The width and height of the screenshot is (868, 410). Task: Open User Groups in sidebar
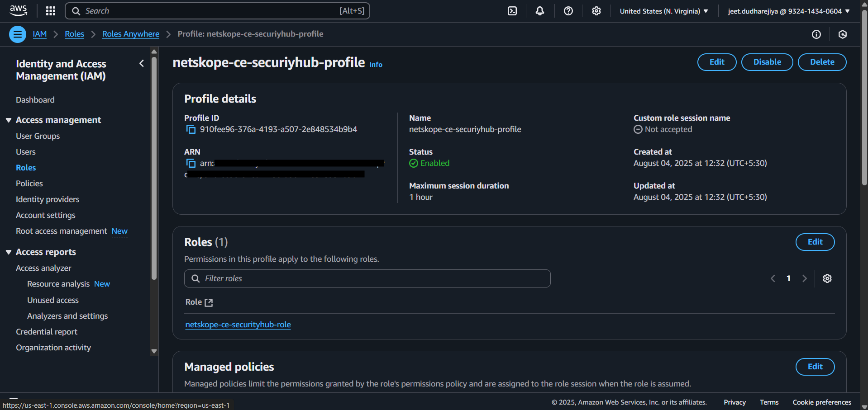(x=38, y=136)
